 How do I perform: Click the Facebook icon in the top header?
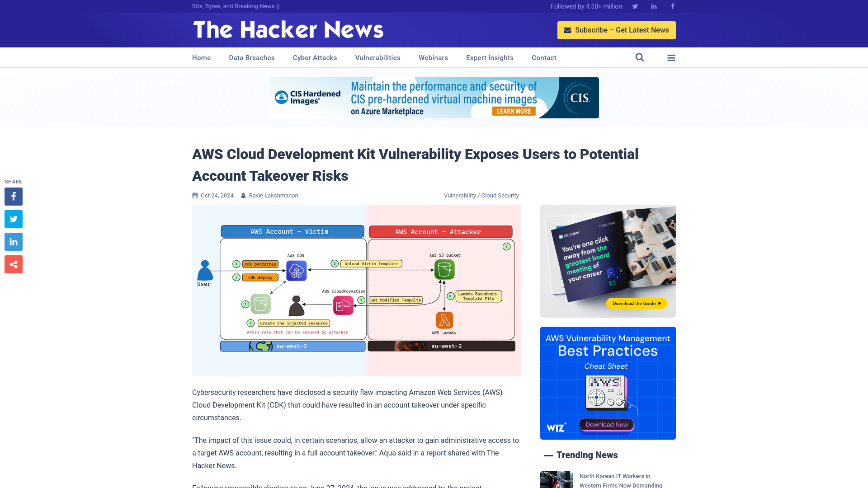click(672, 6)
